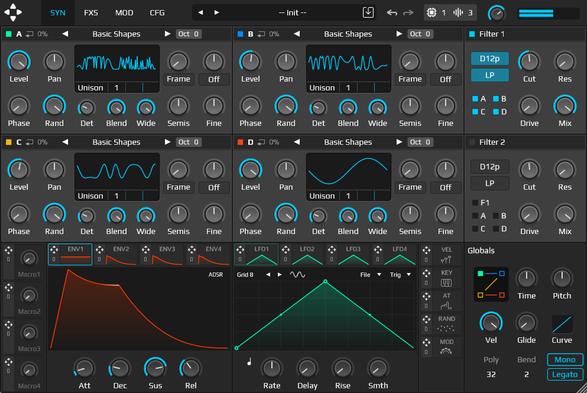Click the save preset icon
Screen dimensions: 587x393
point(368,12)
